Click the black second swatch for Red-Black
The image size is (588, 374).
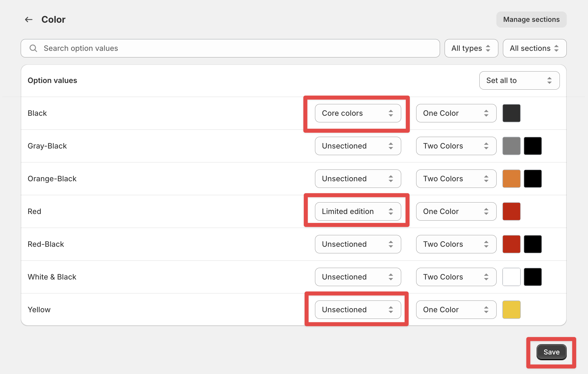[533, 244]
